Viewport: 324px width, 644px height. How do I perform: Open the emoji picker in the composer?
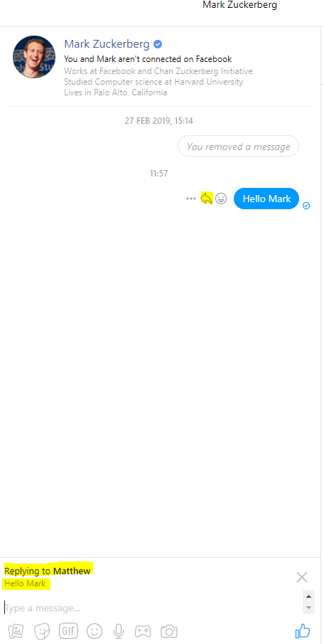94,631
